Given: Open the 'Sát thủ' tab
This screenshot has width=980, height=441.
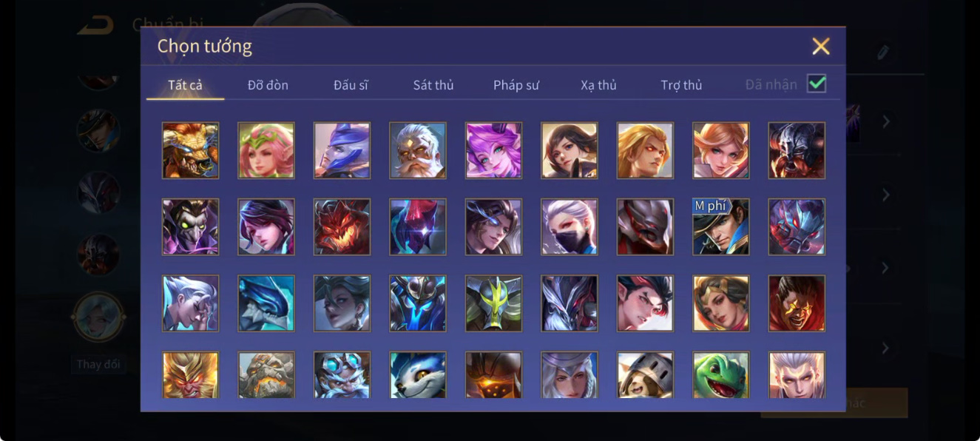Looking at the screenshot, I should point(433,85).
